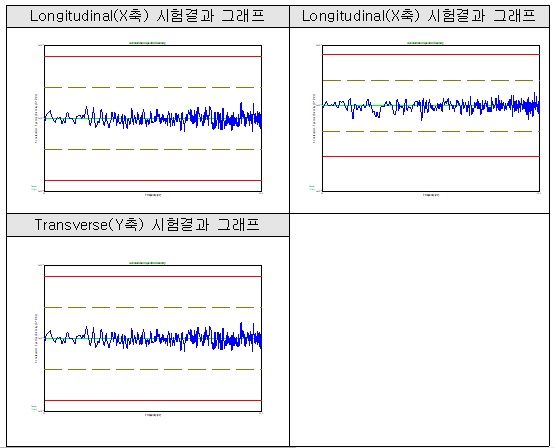Click the green title above left Longitudinal graph
555x448 pixels.
pos(148,43)
